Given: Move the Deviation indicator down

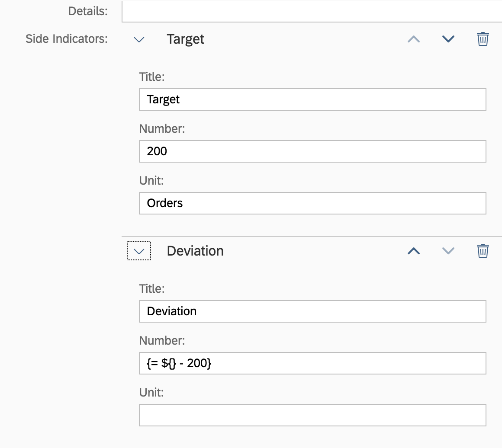Looking at the screenshot, I should (448, 250).
